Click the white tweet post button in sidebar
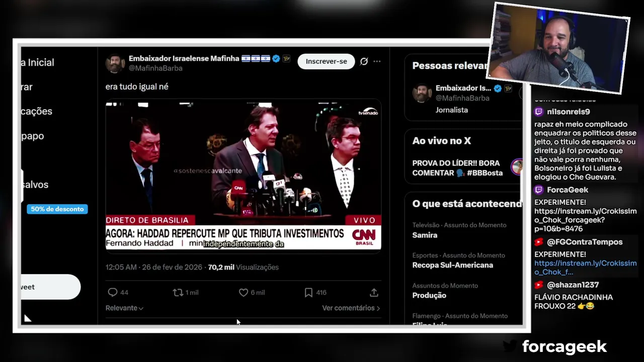 (50, 287)
